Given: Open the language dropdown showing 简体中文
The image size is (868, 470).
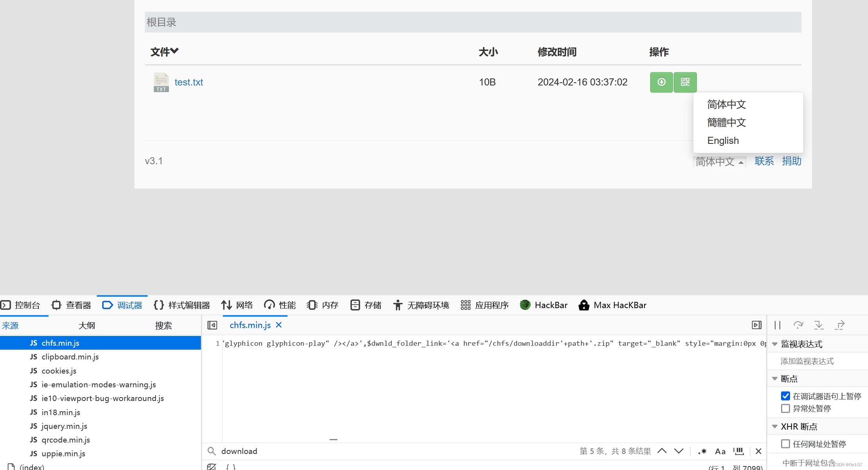Looking at the screenshot, I should [720, 161].
